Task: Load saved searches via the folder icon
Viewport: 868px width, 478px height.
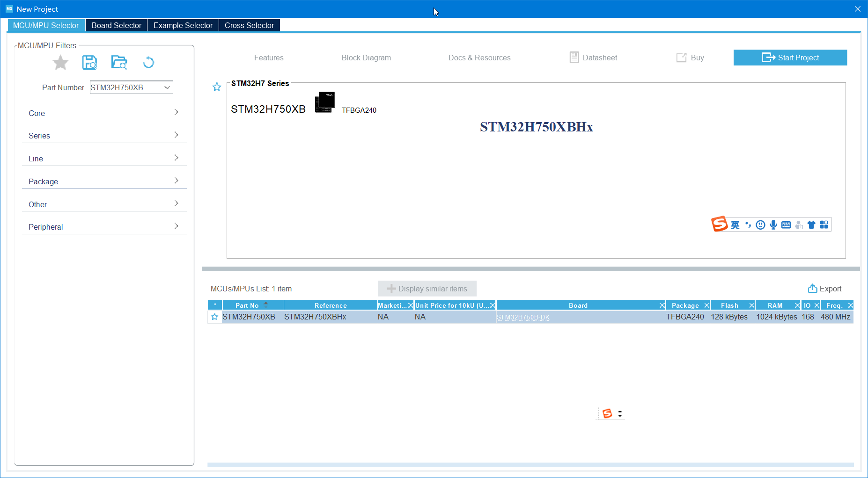Action: coord(119,62)
